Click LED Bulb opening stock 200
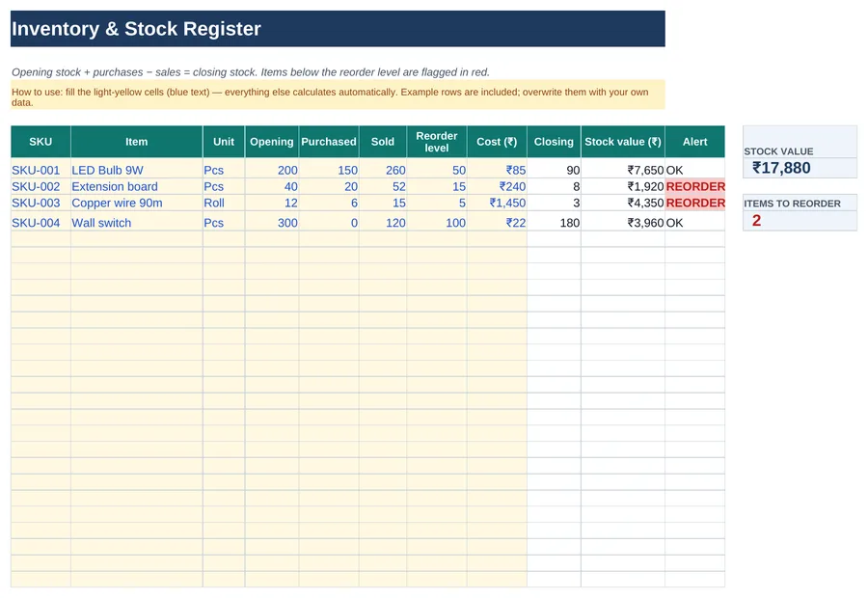The image size is (868, 598). tap(272, 170)
